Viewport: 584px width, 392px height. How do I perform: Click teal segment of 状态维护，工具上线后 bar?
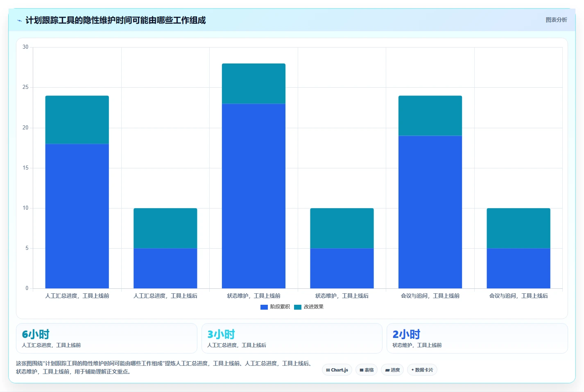pos(342,228)
